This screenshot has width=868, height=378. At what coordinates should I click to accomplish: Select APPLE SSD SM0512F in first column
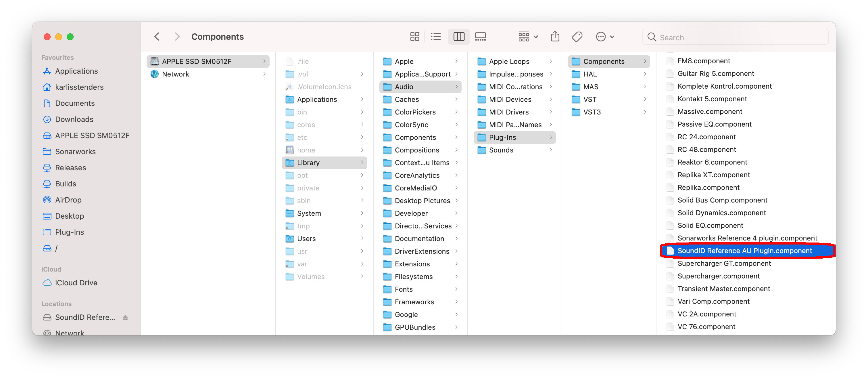tap(208, 61)
